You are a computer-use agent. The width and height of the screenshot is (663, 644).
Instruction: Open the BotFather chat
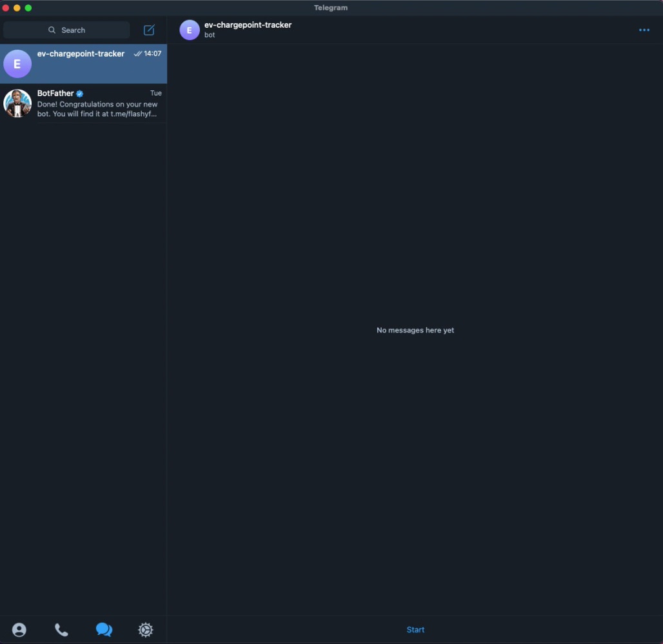[x=83, y=103]
